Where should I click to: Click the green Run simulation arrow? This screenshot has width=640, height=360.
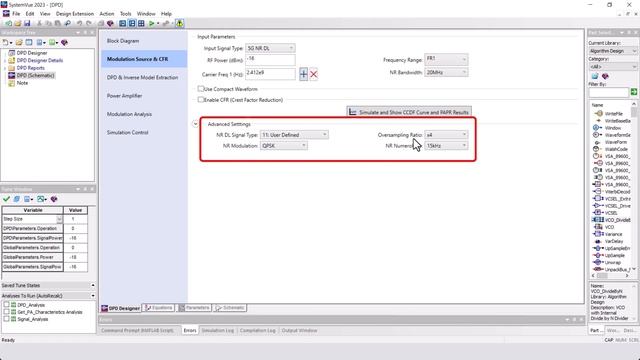(151, 23)
